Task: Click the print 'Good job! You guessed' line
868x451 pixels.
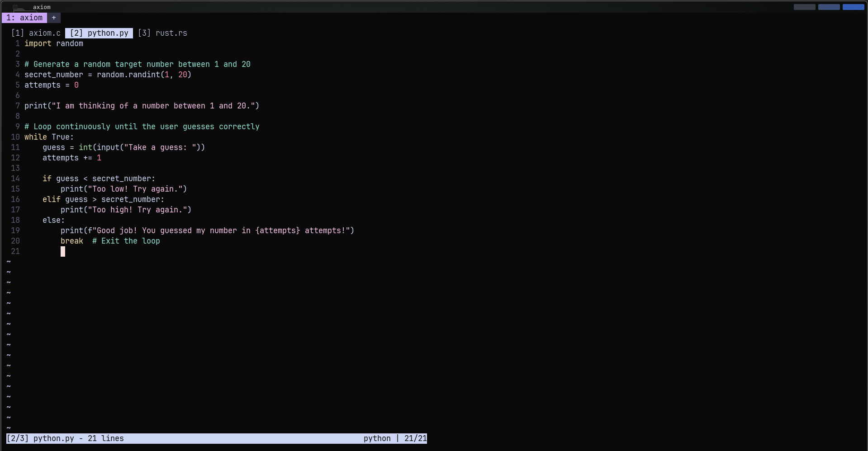Action: 208,230
